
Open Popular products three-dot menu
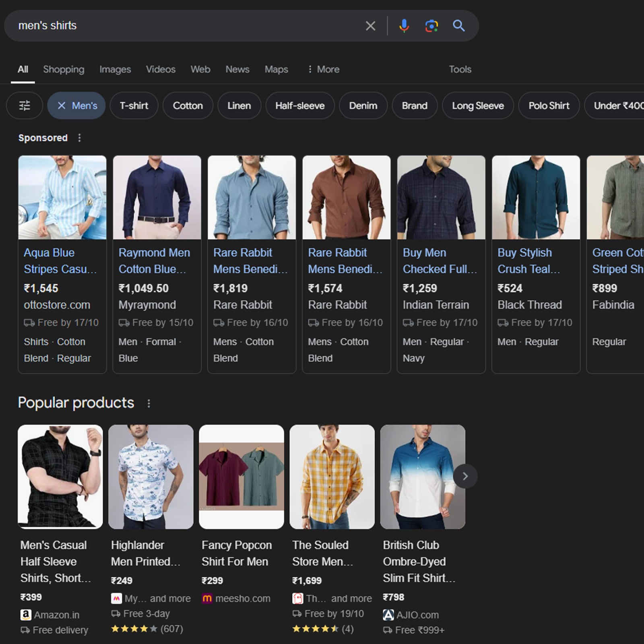pyautogui.click(x=149, y=403)
